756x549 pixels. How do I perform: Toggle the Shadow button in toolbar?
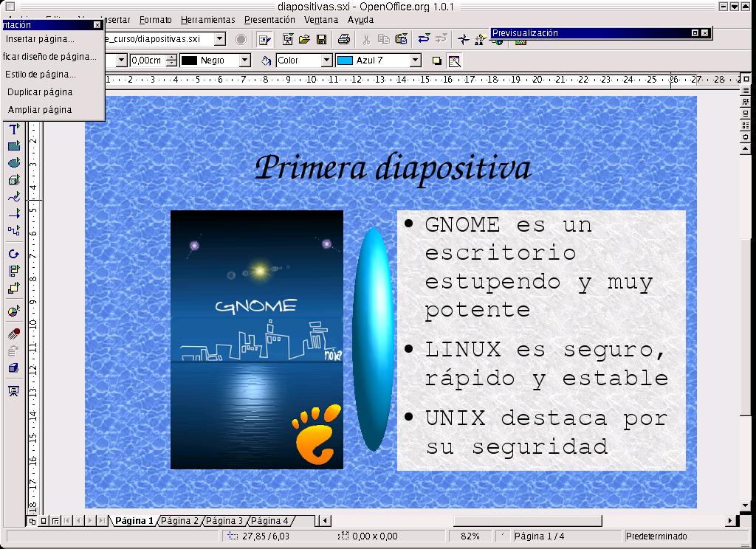click(436, 61)
